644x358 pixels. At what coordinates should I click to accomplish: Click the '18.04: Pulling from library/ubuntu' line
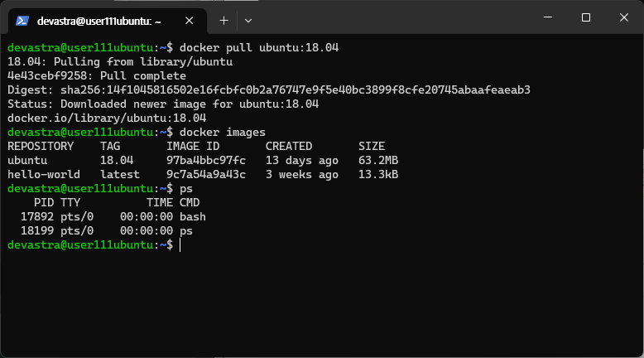coord(120,61)
